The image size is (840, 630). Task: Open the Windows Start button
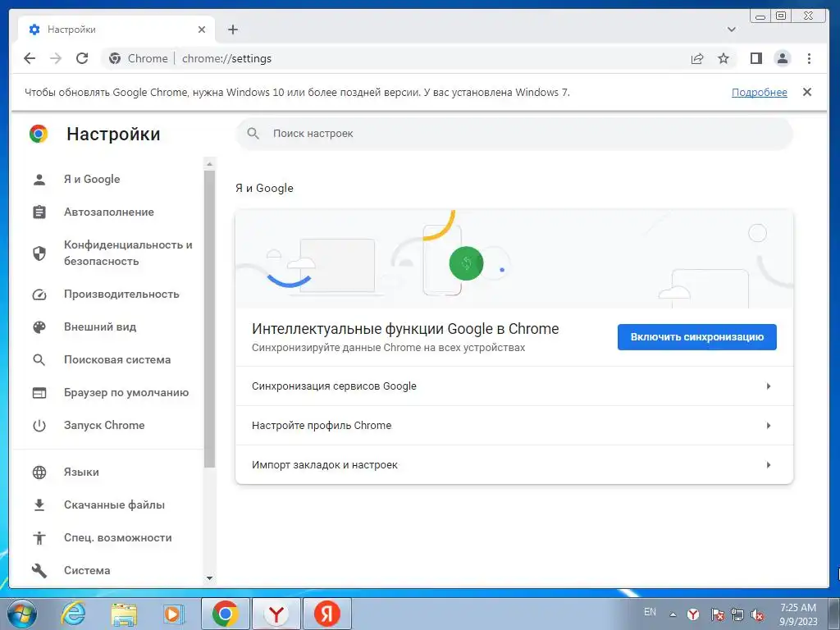pos(22,614)
